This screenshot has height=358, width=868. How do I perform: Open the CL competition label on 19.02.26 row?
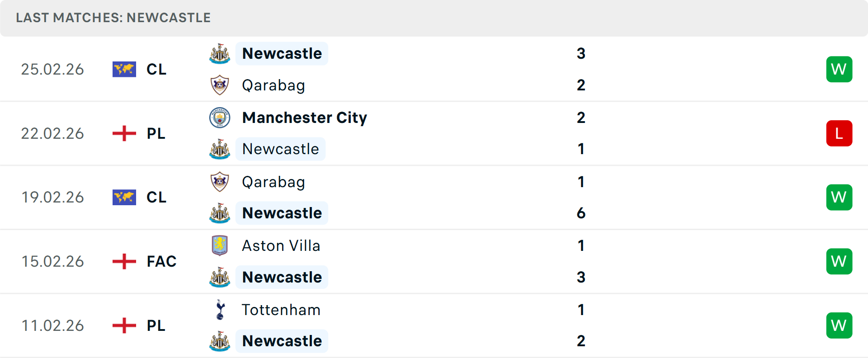(x=156, y=197)
